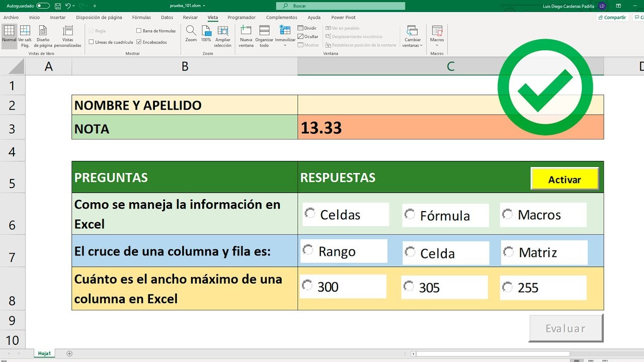Select the Rango radio option
The height and width of the screenshot is (362, 644).
(307, 250)
